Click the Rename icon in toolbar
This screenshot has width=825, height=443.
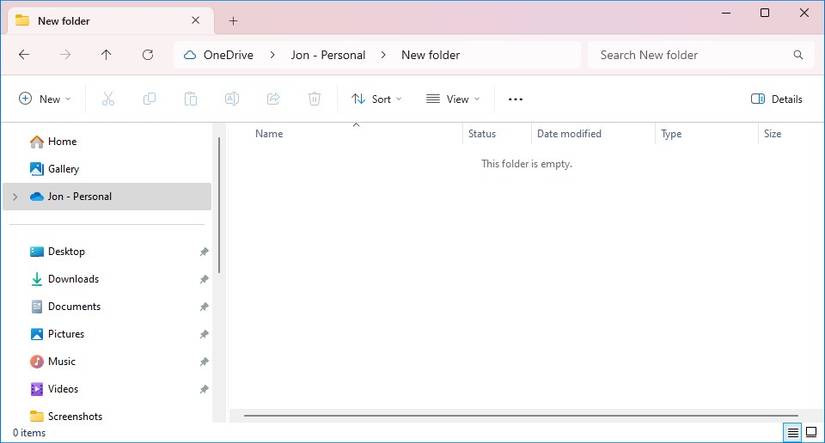click(231, 99)
